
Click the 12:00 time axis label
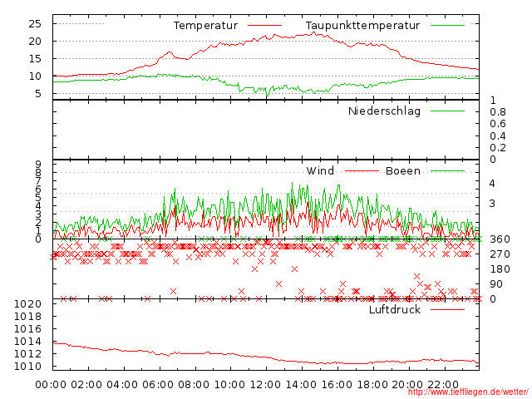(265, 385)
